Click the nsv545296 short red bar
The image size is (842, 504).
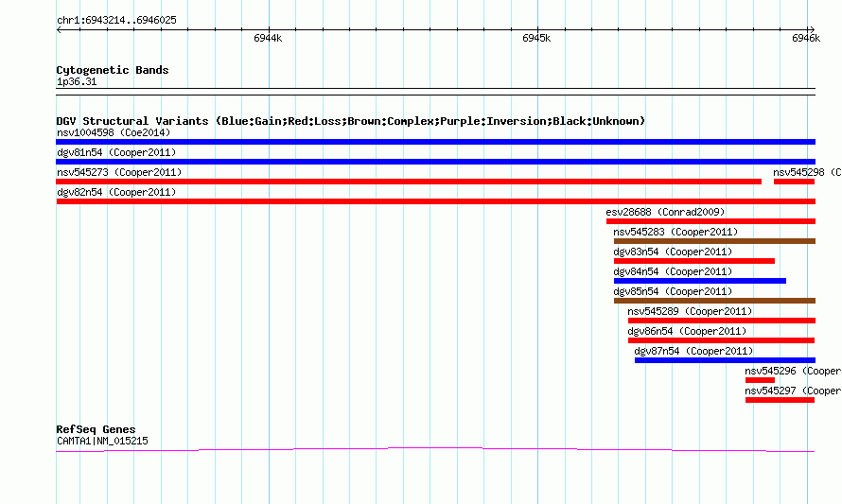[760, 380]
